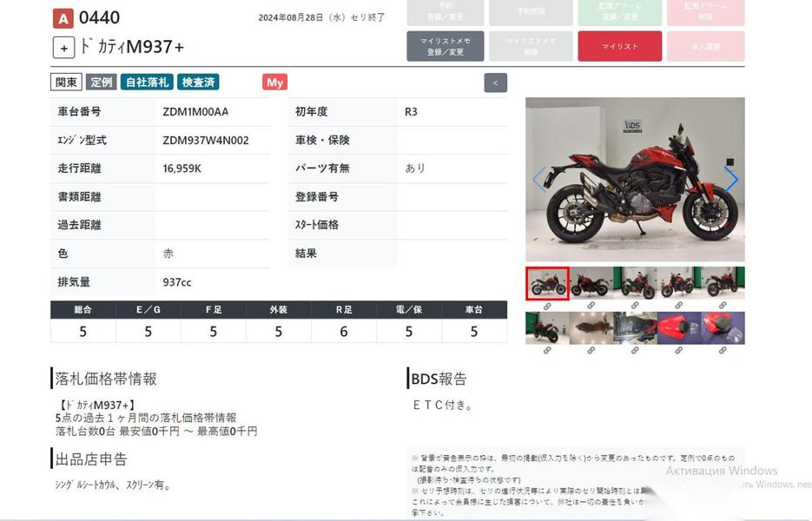Collapse panel with the gray < button

pos(496,82)
